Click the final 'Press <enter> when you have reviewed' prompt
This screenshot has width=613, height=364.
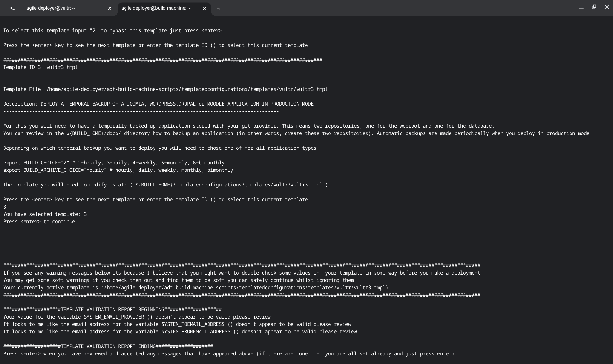[x=228, y=354]
